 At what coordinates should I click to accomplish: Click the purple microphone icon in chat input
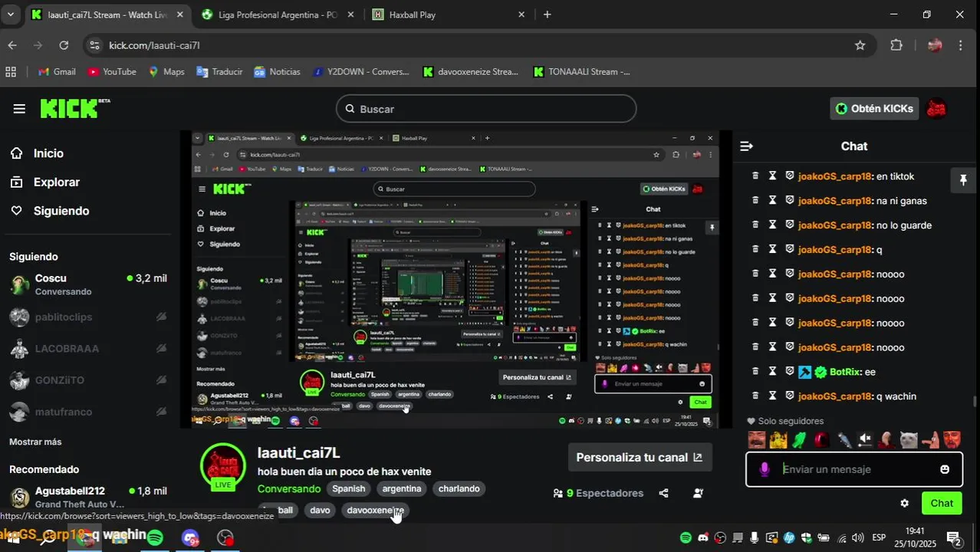point(764,469)
